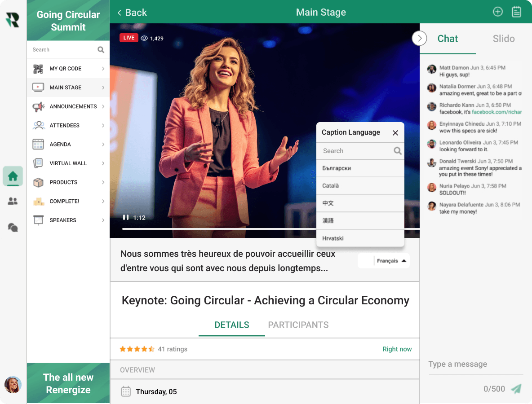Open the notepad icon in header
Image resolution: width=532 pixels, height=404 pixels.
(x=516, y=12)
